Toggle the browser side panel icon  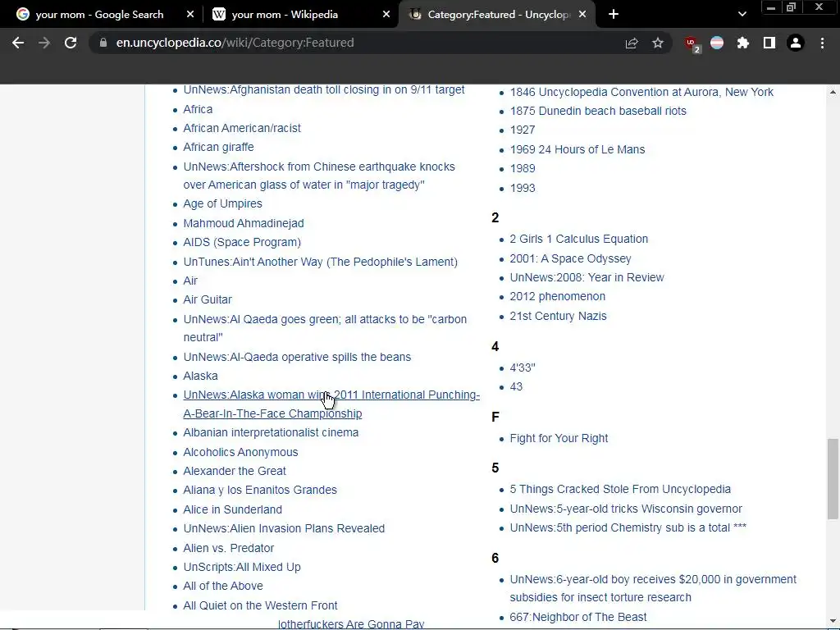pos(769,43)
